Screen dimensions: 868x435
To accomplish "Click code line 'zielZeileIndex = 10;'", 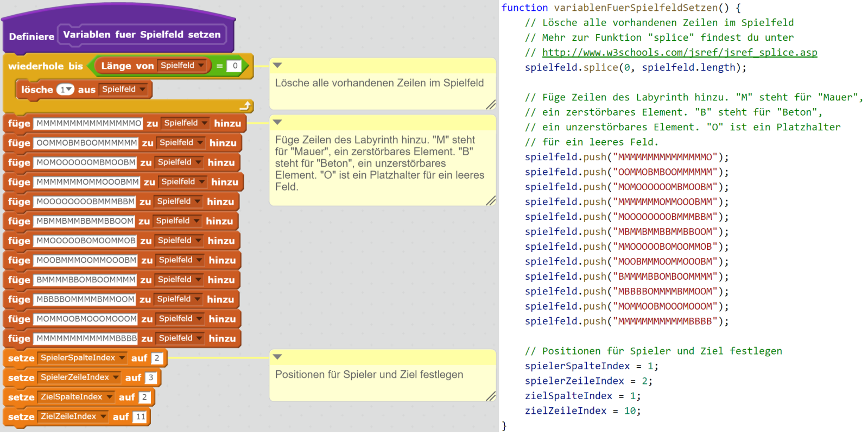I will [583, 411].
